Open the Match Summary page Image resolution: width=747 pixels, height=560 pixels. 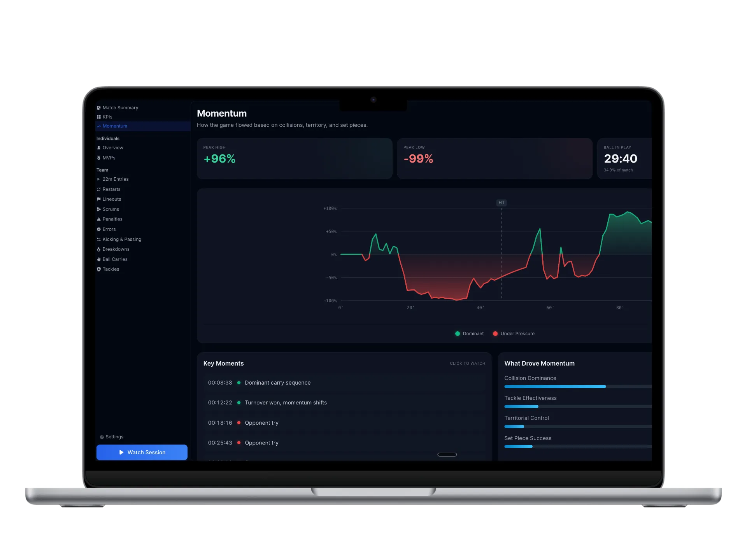142,108
